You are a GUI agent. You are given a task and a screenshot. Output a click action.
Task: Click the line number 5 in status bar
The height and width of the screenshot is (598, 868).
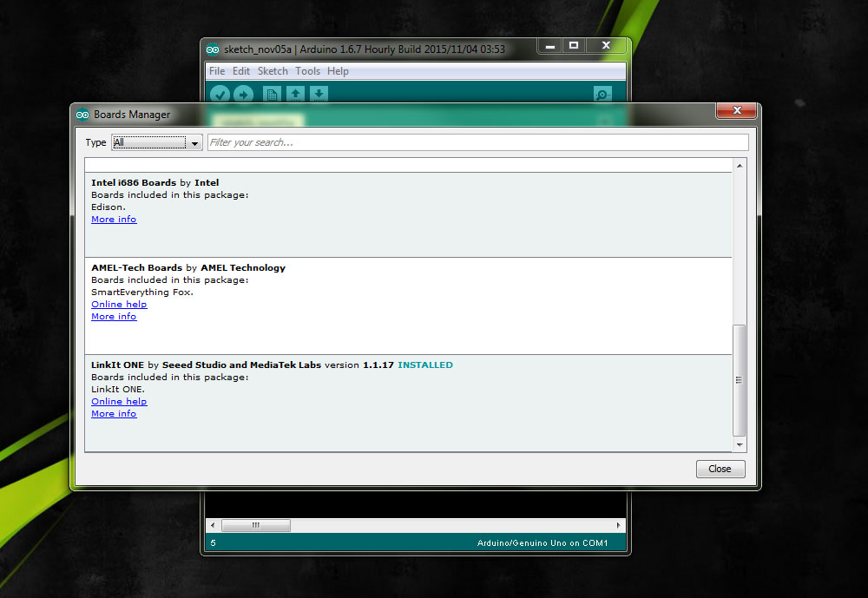(214, 542)
